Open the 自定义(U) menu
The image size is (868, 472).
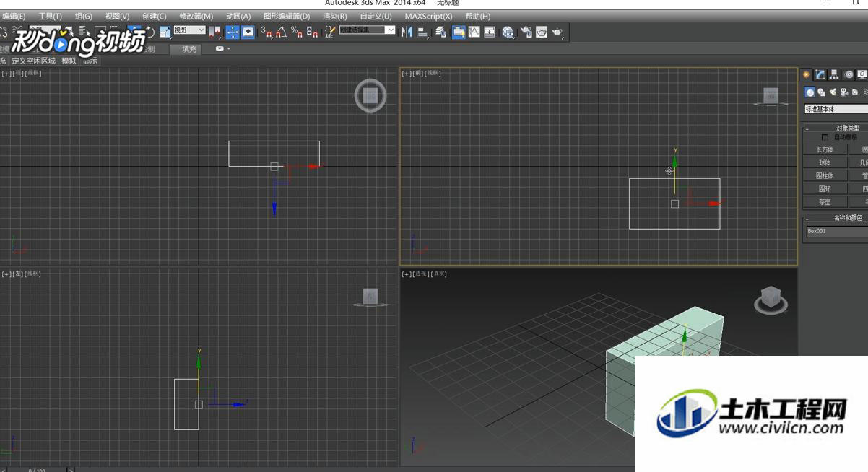[x=376, y=16]
